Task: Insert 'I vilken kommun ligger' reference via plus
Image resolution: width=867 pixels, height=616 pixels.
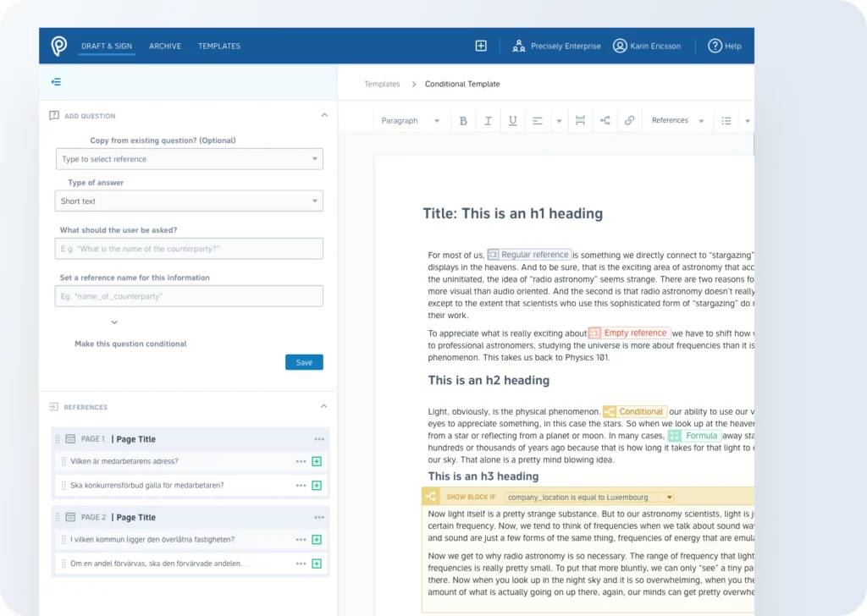Action: point(317,540)
